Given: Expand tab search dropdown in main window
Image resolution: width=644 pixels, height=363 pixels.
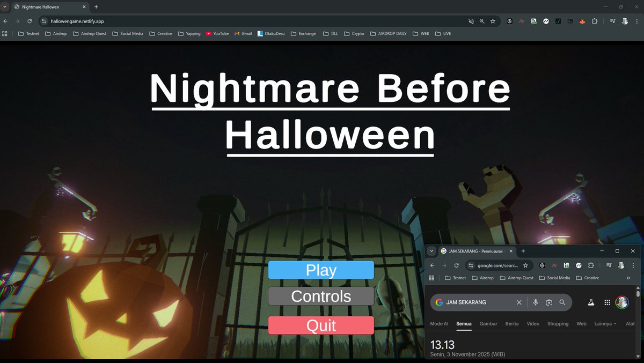Looking at the screenshot, I should [5, 6].
